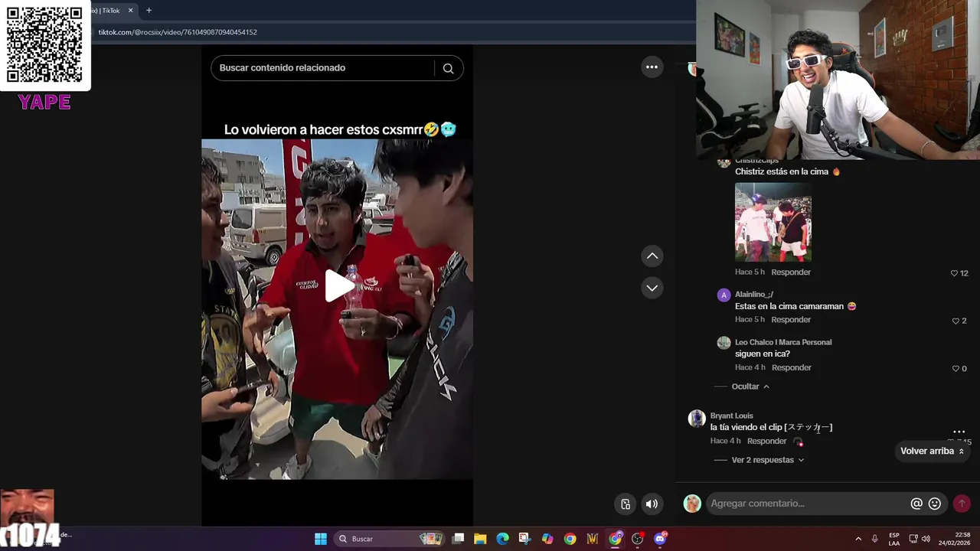Open Leo Chalco's profile avatar
This screenshot has width=980, height=551.
(724, 343)
